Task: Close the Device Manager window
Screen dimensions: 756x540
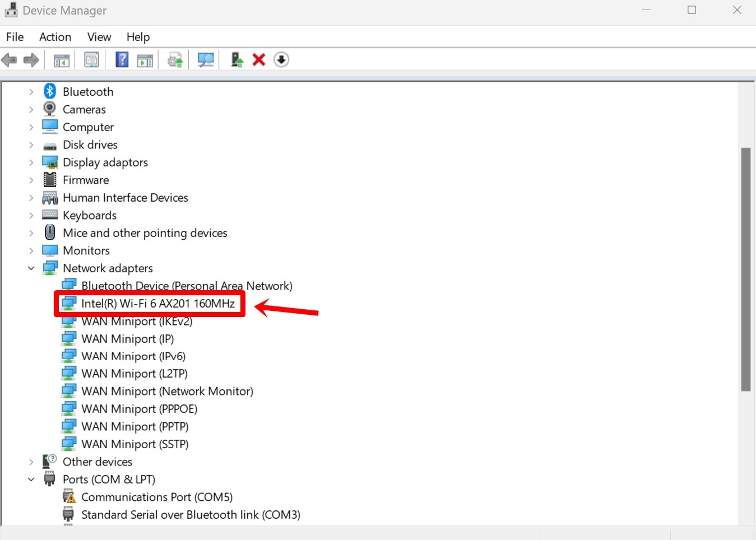Action: pos(737,10)
